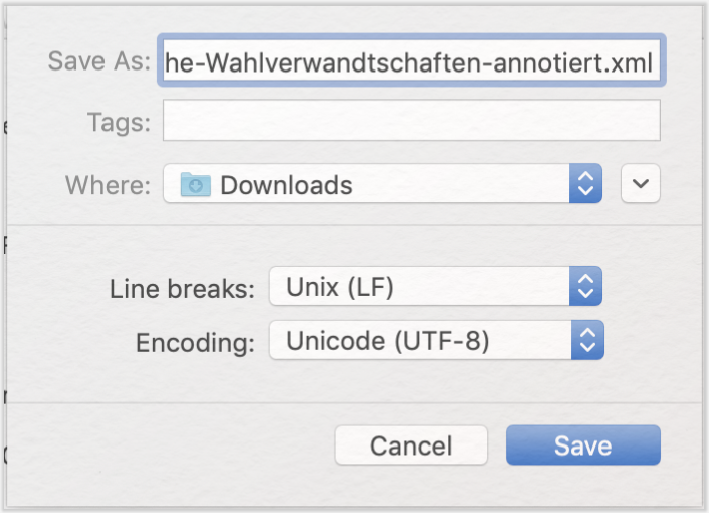Click the Where popup stepper arrows
Screen dimensions: 709x513
pyautogui.click(x=586, y=184)
